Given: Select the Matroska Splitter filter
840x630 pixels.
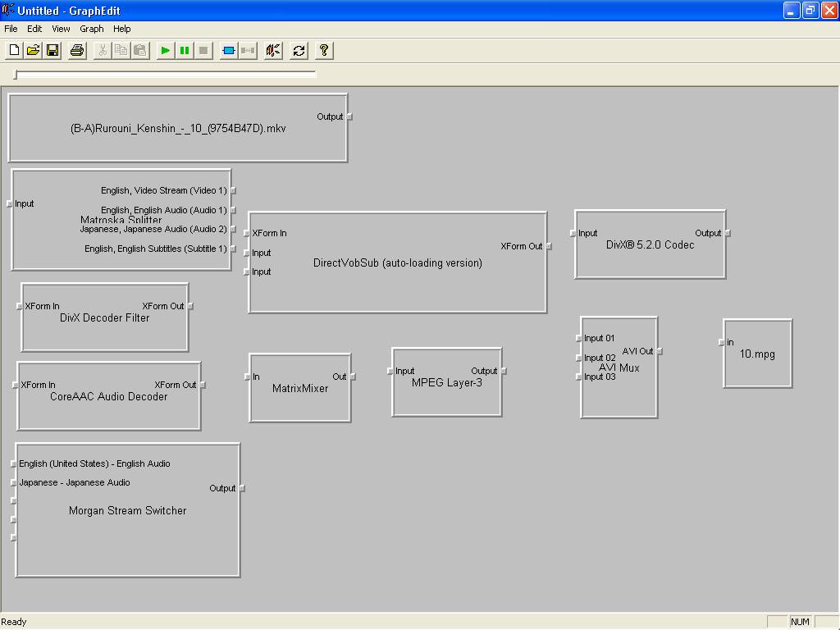Looking at the screenshot, I should click(x=121, y=220).
